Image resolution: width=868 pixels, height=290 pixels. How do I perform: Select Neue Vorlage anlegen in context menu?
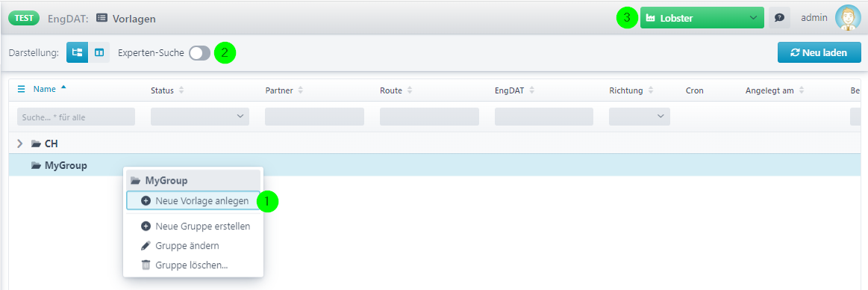click(193, 201)
